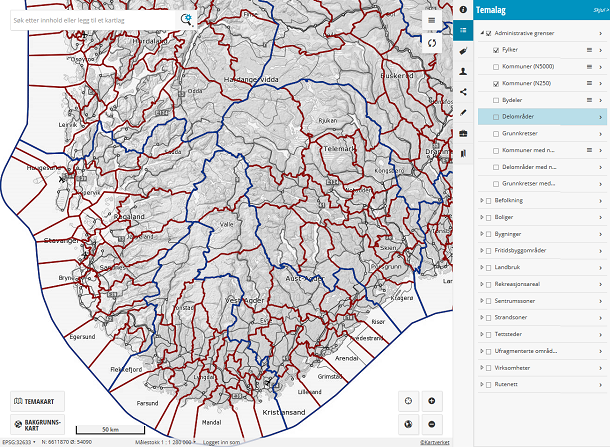The image size is (610, 447).
Task: Open the BAKGRUNNSKART selector
Action: 37,424
